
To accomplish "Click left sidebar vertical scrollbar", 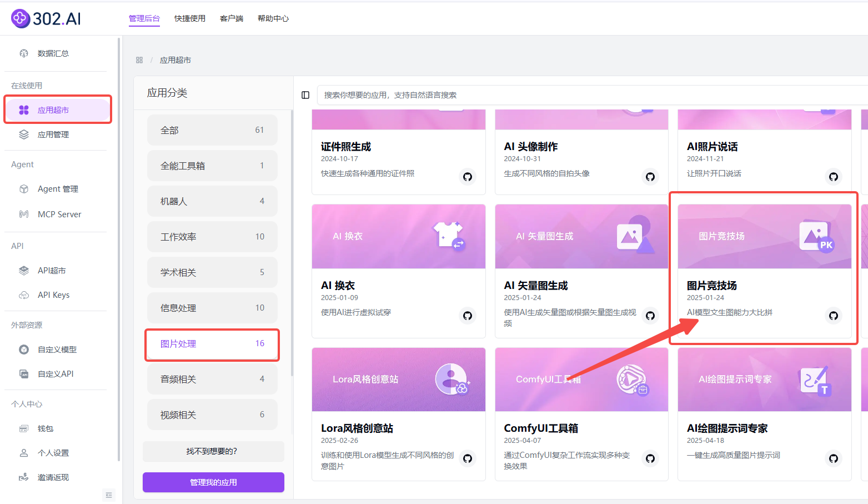I will (x=119, y=249).
